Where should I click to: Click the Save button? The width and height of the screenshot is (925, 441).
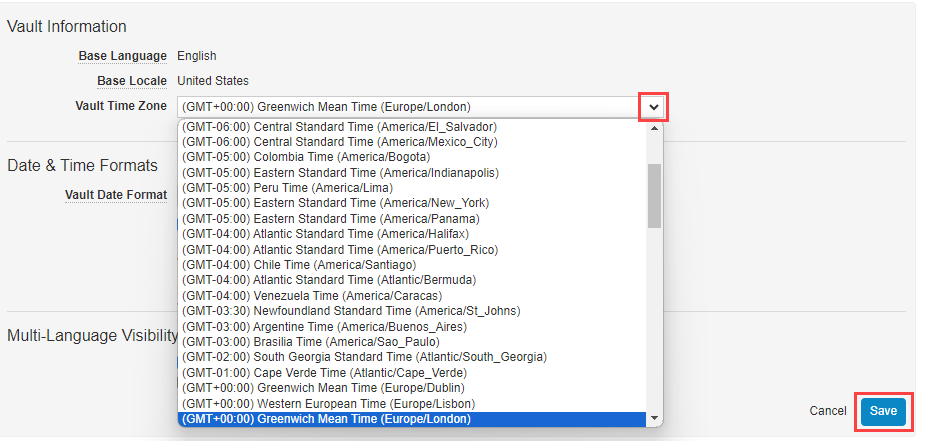883,411
